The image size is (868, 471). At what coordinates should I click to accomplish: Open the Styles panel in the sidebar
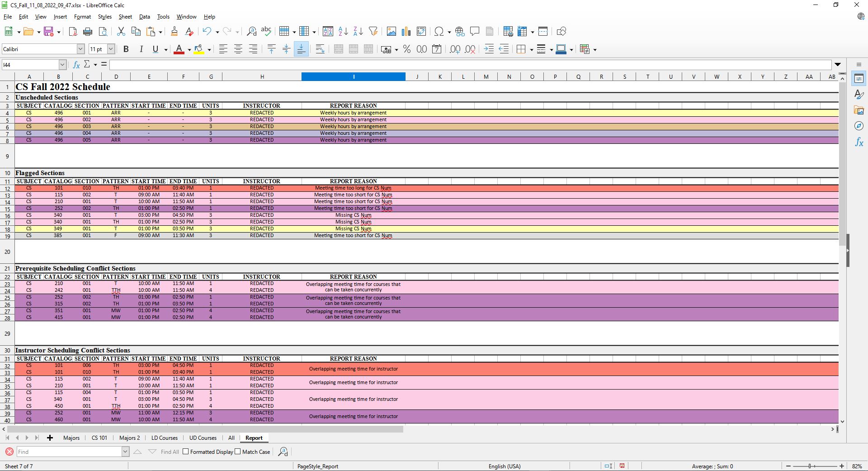click(859, 94)
